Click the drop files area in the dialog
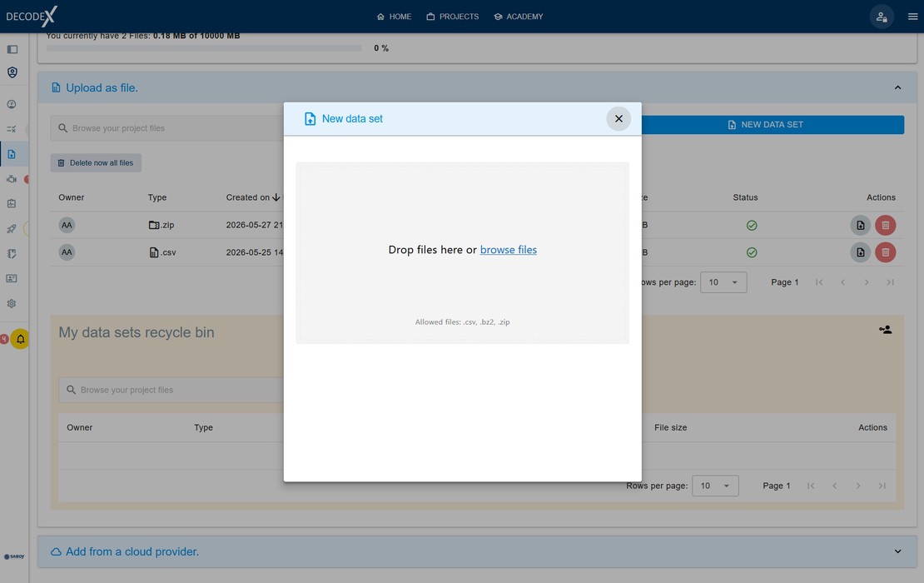The height and width of the screenshot is (583, 924). (x=463, y=253)
